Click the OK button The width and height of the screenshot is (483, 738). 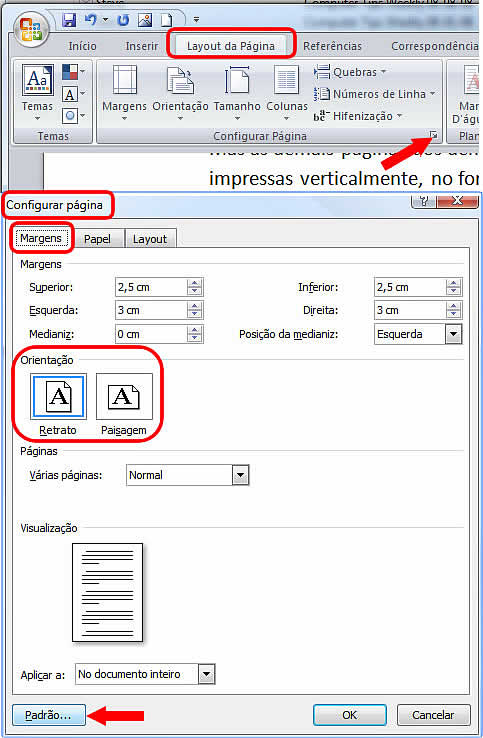[350, 715]
